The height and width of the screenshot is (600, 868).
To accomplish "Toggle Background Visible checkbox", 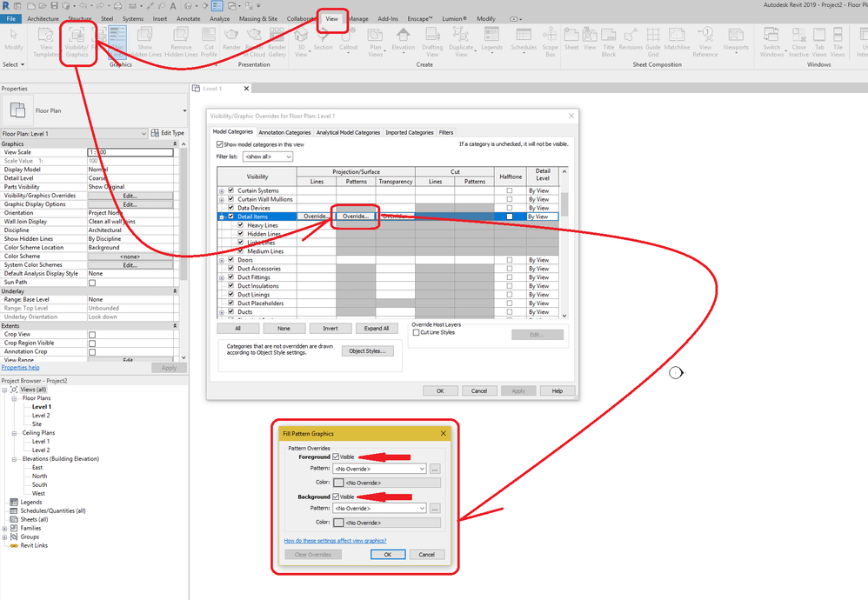I will pos(336,497).
